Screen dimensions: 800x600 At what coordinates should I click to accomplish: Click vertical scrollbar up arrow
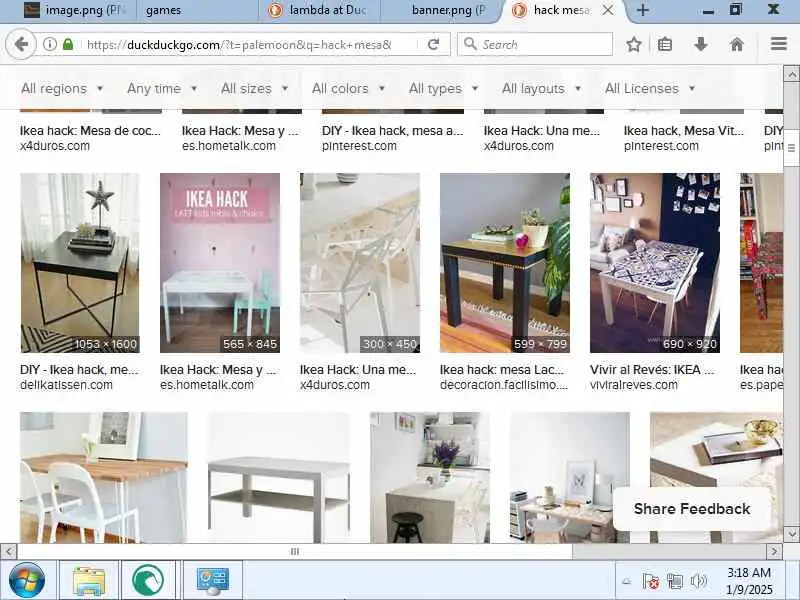(791, 74)
